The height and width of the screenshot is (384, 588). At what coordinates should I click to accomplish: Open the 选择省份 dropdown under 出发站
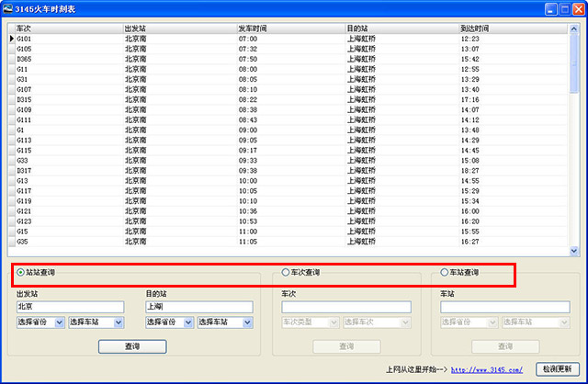[x=40, y=322]
